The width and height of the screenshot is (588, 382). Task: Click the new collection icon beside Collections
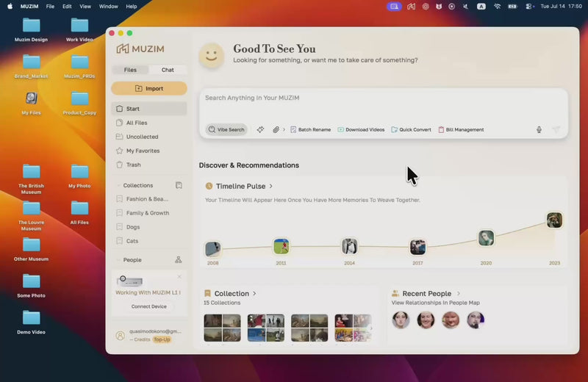pos(179,185)
